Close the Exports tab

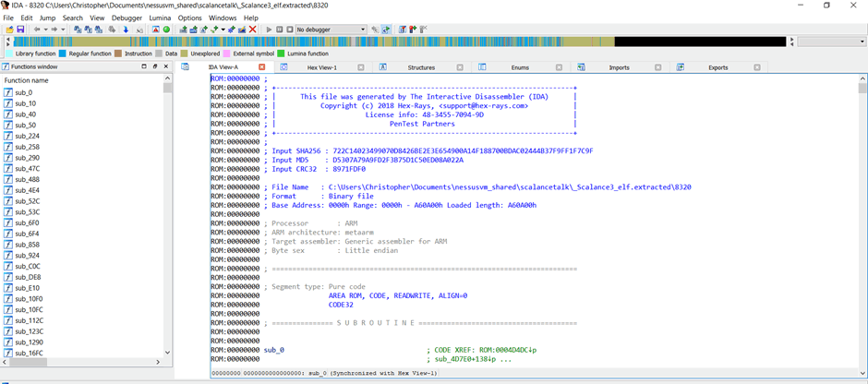coord(757,67)
